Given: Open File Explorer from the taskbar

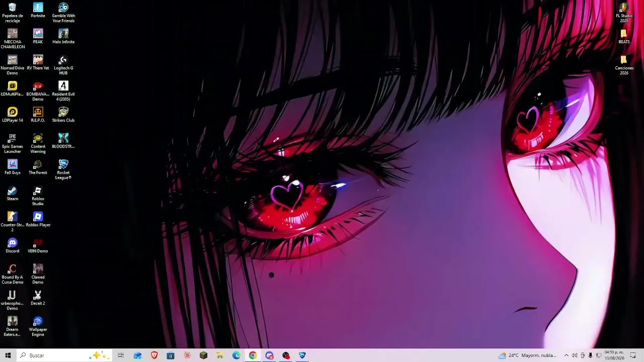Looking at the screenshot, I should pos(220,355).
